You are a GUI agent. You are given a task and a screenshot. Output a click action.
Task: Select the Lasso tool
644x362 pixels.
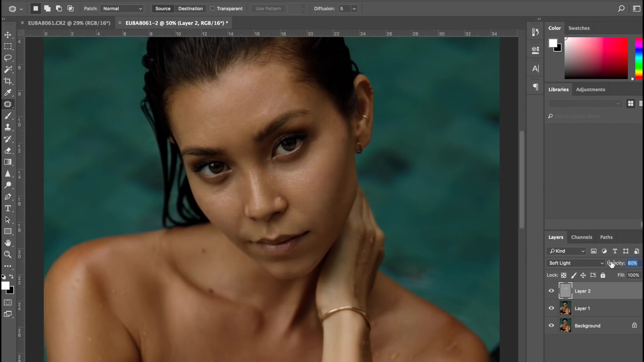coord(8,58)
